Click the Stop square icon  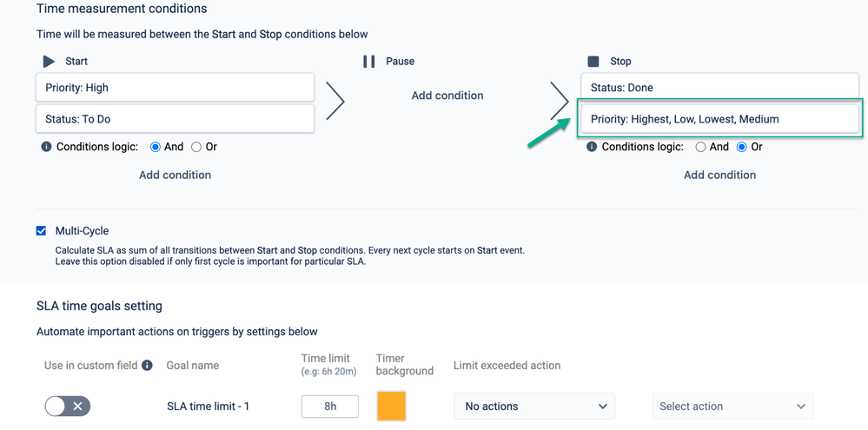[x=593, y=62]
